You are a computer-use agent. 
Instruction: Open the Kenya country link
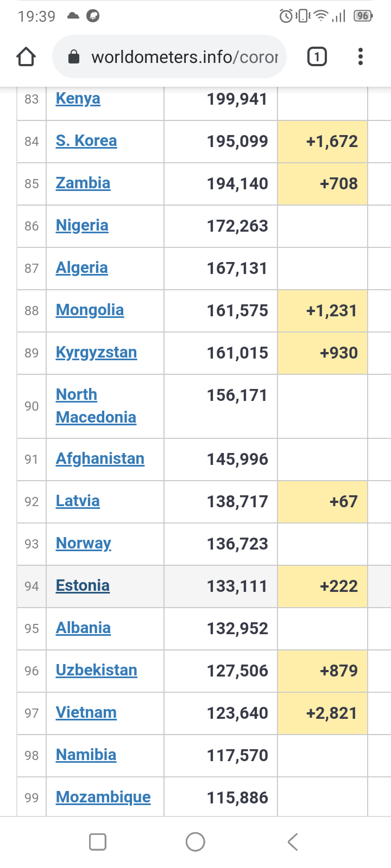pyautogui.click(x=78, y=99)
